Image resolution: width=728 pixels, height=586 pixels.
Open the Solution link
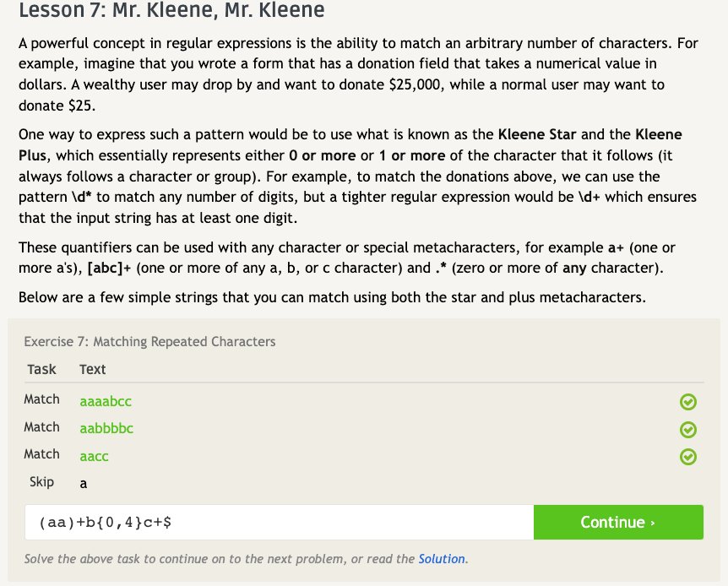[442, 559]
